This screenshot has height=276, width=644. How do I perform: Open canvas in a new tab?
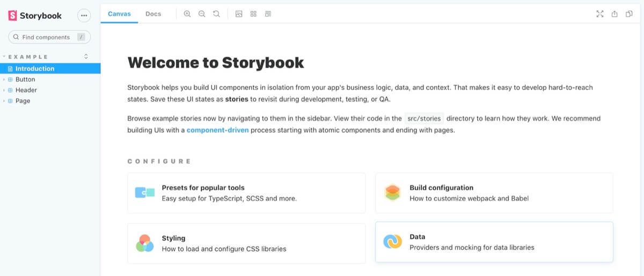[x=614, y=14]
